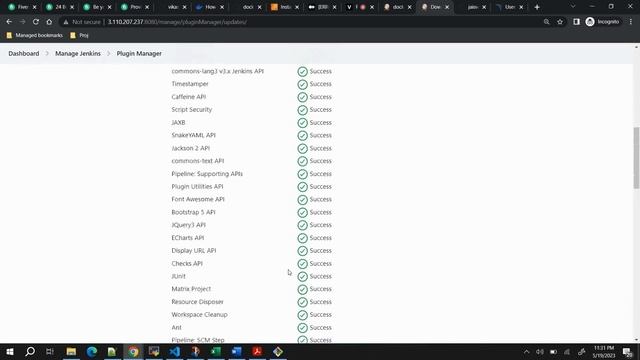Click the Success check icon for Ant
Image resolution: width=640 pixels, height=360 pixels.
click(302, 328)
